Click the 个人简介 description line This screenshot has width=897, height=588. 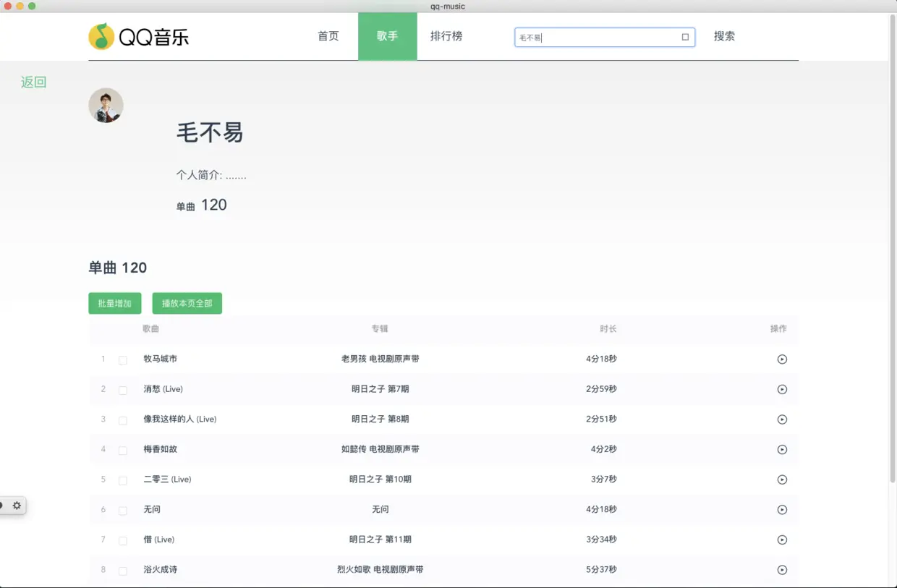[x=211, y=175]
